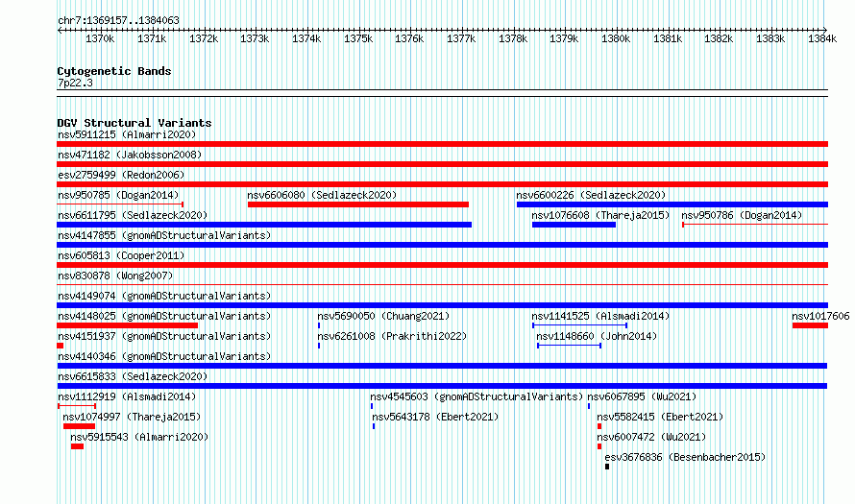Select nsv1141525 (Alsmadi2014) label
The height and width of the screenshot is (504, 855).
[600, 316]
